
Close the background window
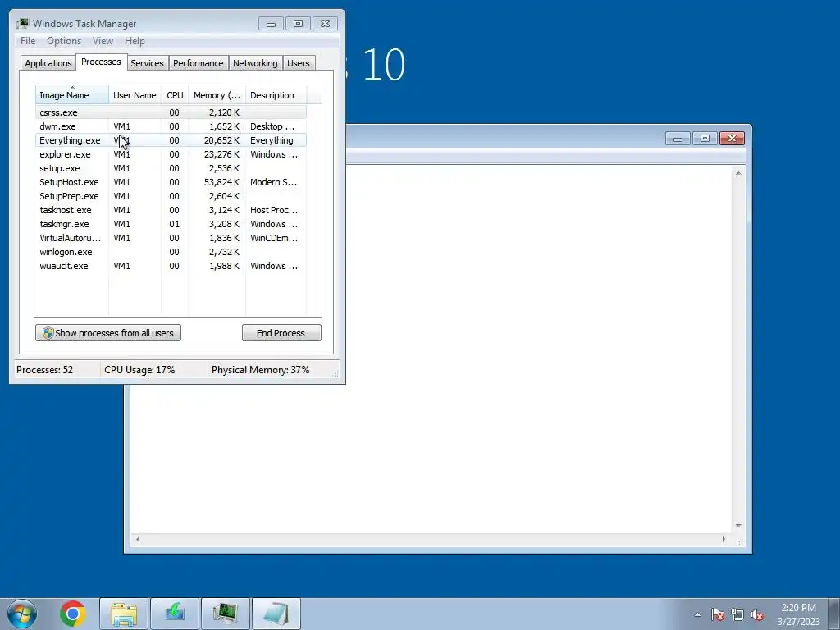tap(732, 139)
